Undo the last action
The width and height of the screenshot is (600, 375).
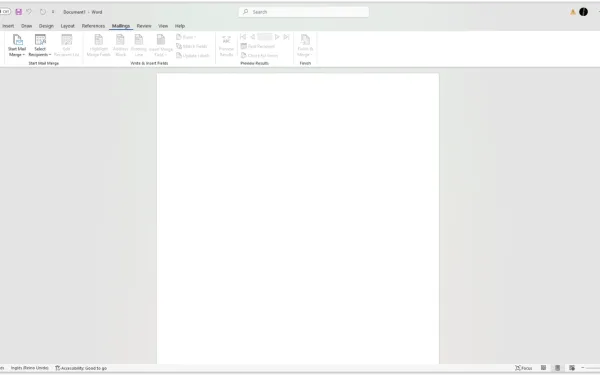tap(29, 12)
